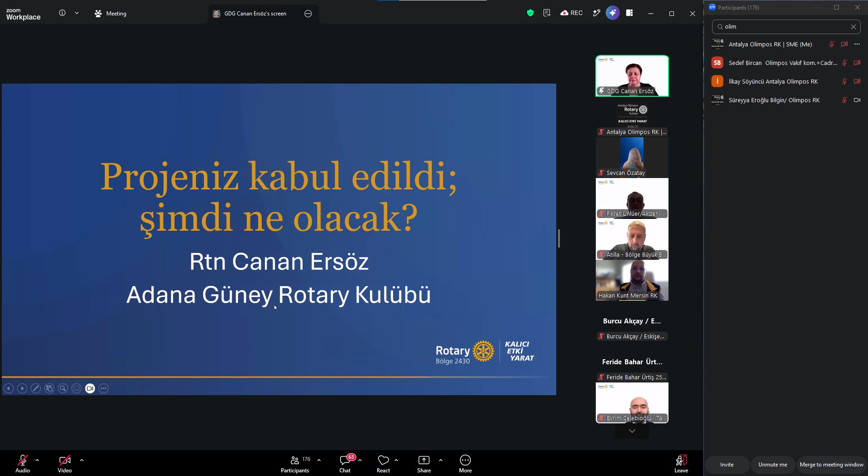Start video with Video button
This screenshot has width=868, height=476.
click(65, 464)
